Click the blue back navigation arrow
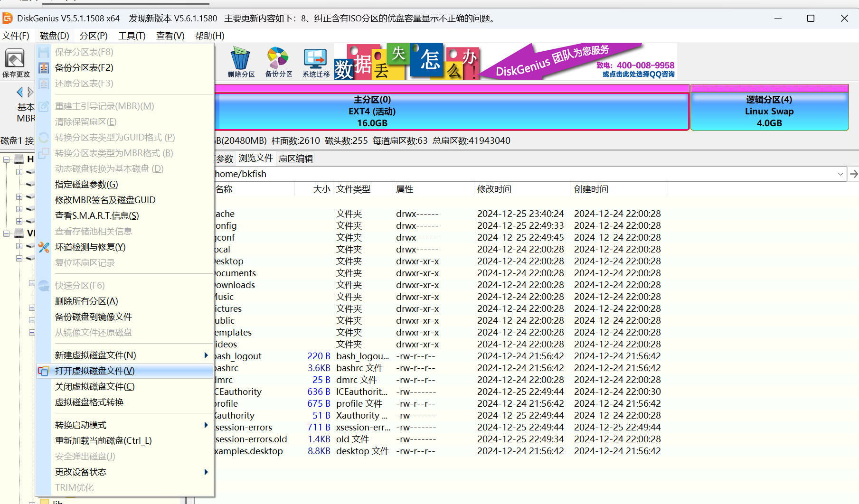The image size is (859, 504). pyautogui.click(x=19, y=92)
